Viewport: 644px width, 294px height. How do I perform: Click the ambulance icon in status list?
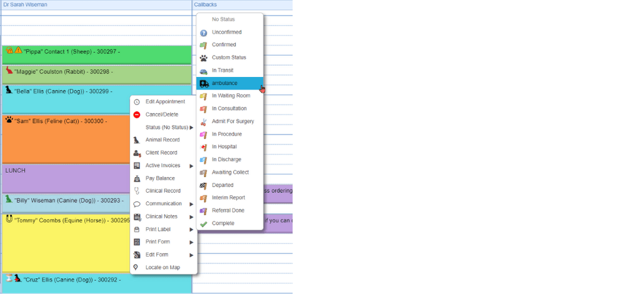(x=203, y=83)
